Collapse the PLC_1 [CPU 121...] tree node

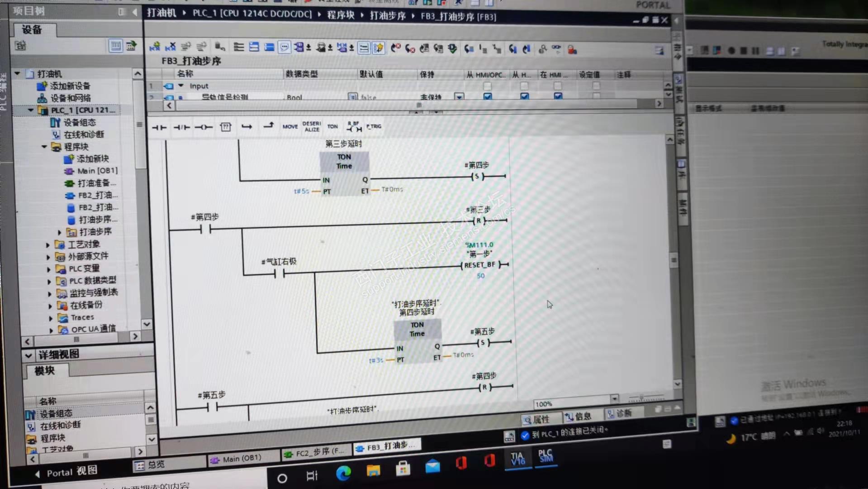[30, 110]
